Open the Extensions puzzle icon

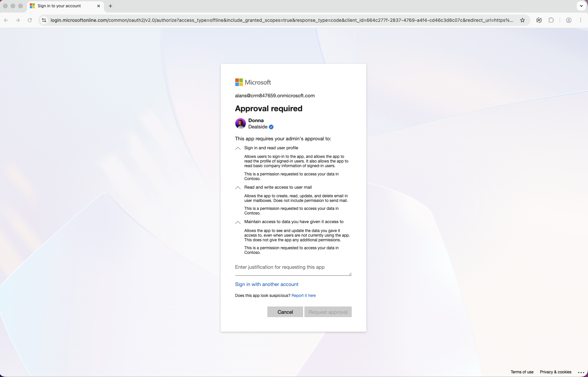[x=551, y=20]
